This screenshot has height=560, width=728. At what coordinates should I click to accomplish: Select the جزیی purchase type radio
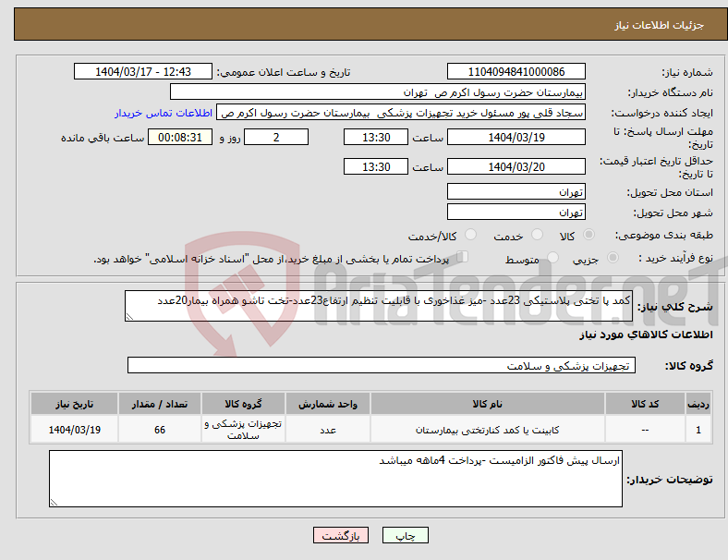point(613,258)
